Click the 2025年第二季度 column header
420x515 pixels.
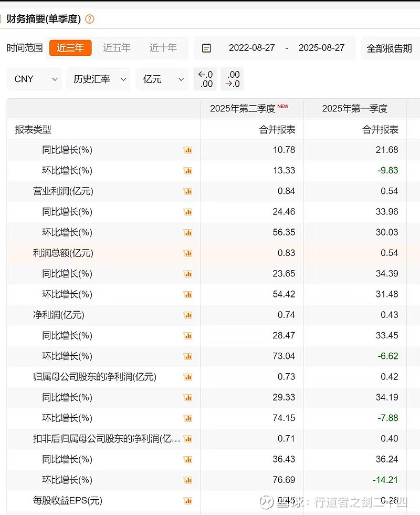click(242, 109)
